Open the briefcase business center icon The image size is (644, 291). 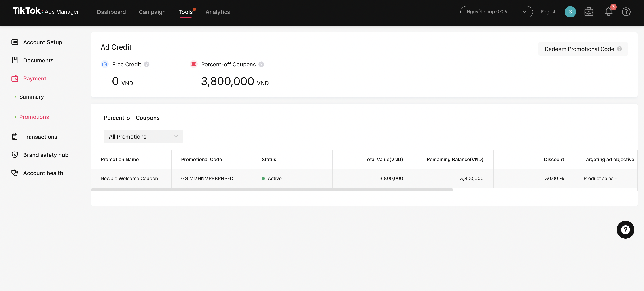click(589, 12)
